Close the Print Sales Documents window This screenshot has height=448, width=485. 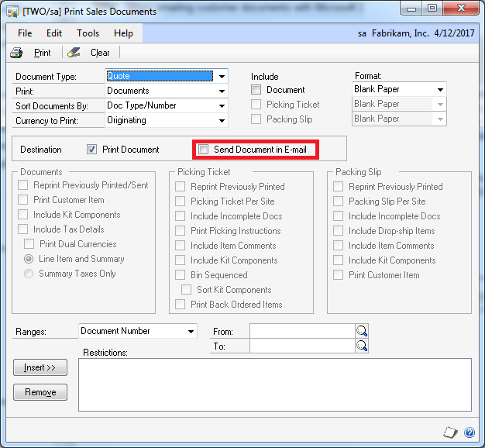click(461, 9)
